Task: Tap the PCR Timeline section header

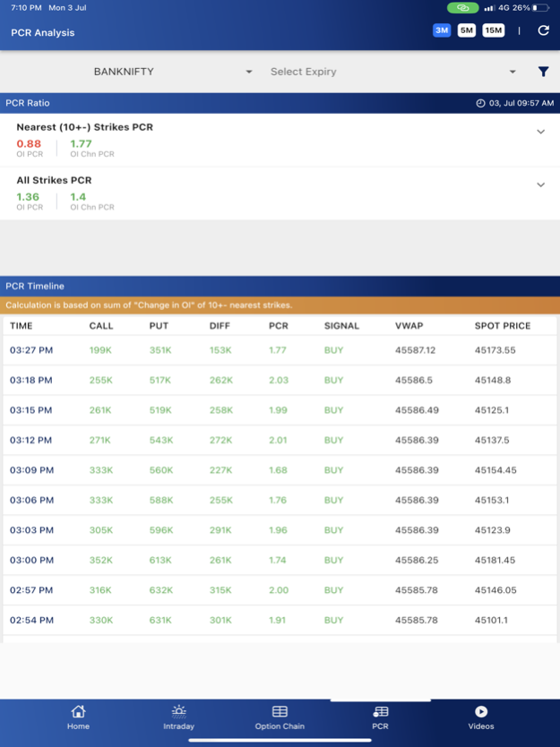Action: 35,287
